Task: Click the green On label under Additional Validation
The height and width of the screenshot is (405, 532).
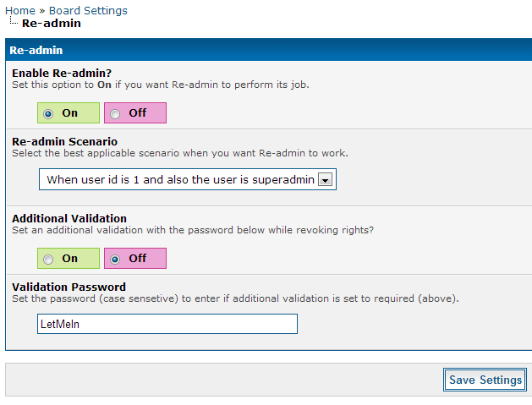Action: [70, 259]
